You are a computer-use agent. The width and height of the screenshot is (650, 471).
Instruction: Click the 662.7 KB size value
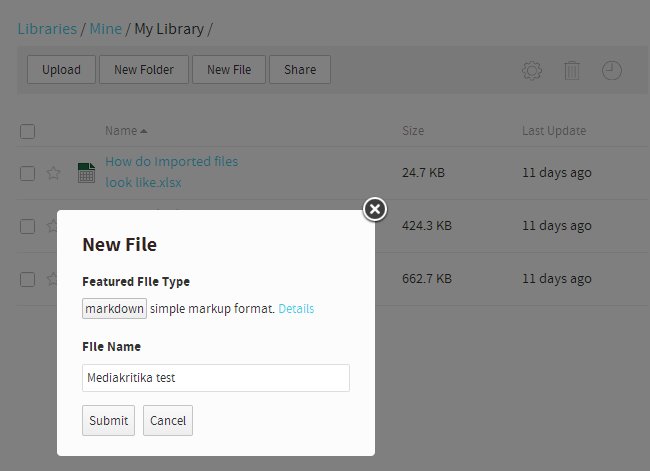(x=427, y=279)
